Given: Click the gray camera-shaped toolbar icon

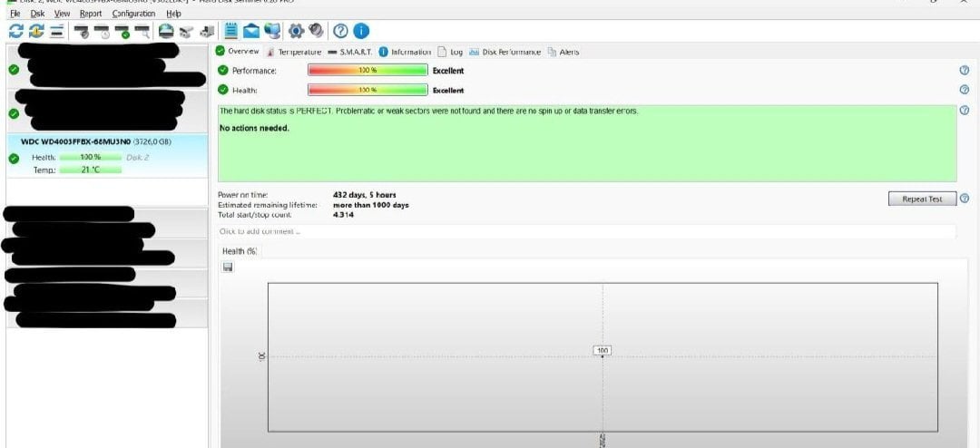Looking at the screenshot, I should pyautogui.click(x=186, y=31).
